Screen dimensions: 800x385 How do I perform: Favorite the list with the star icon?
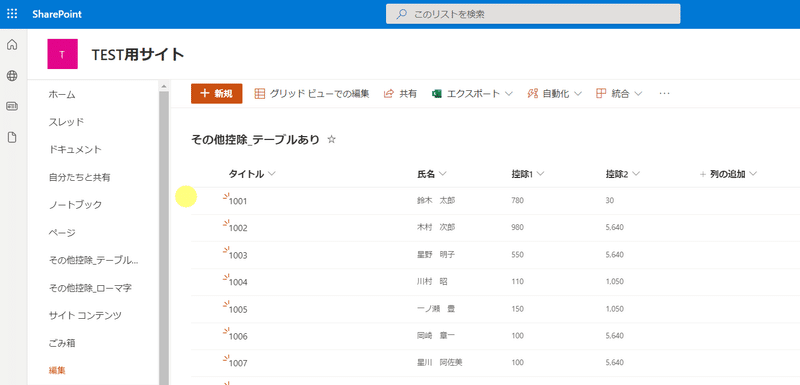tap(332, 139)
